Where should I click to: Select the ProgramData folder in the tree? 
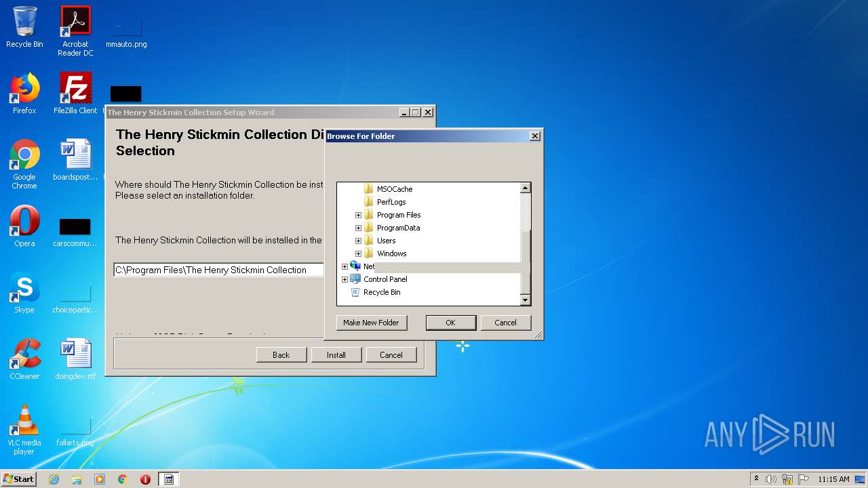pos(398,228)
